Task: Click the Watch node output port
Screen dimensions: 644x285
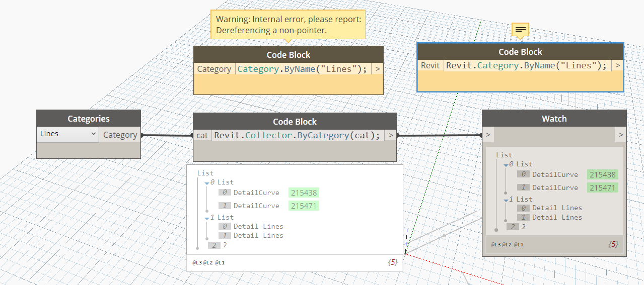Action: click(x=621, y=135)
